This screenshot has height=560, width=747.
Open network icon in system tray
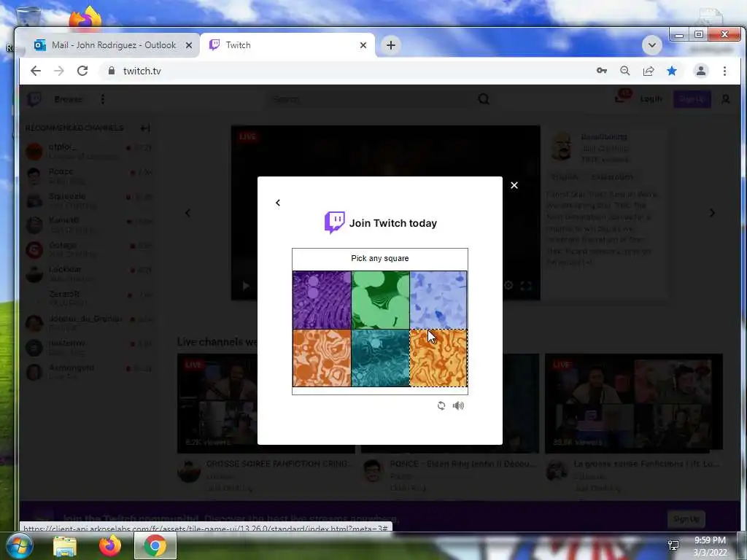(673, 545)
